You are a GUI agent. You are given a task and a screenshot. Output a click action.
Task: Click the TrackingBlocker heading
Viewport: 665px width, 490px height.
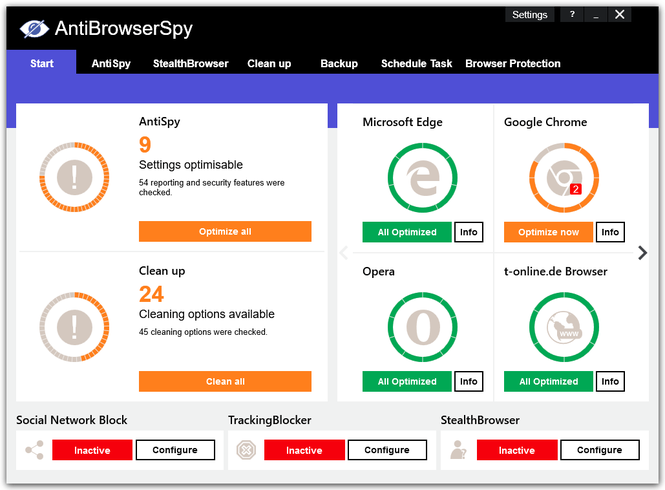pos(270,420)
